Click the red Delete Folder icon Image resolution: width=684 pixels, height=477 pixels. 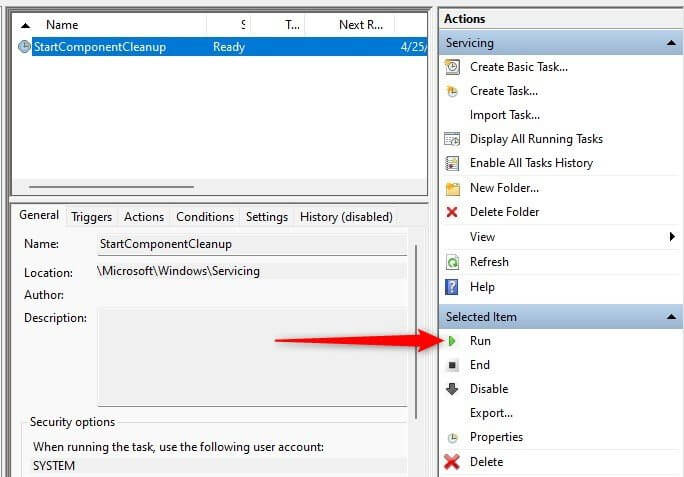coord(452,212)
